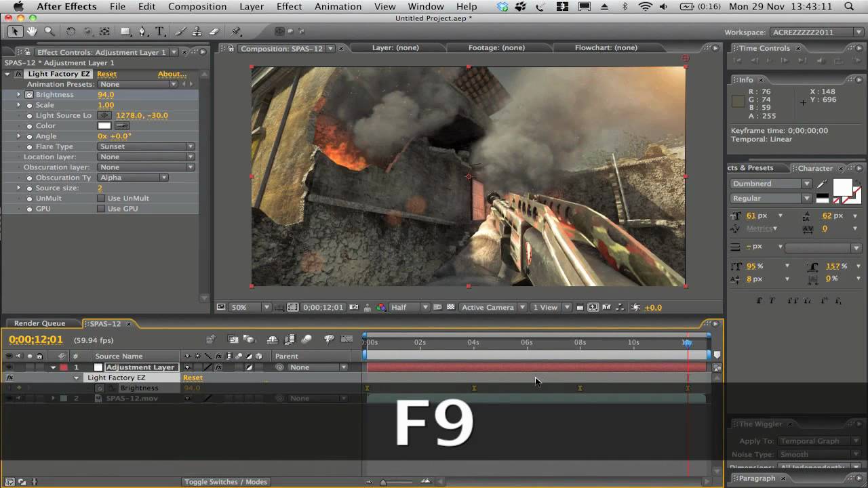This screenshot has height=488, width=868.
Task: Select the Selection arrow tool
Action: (15, 31)
